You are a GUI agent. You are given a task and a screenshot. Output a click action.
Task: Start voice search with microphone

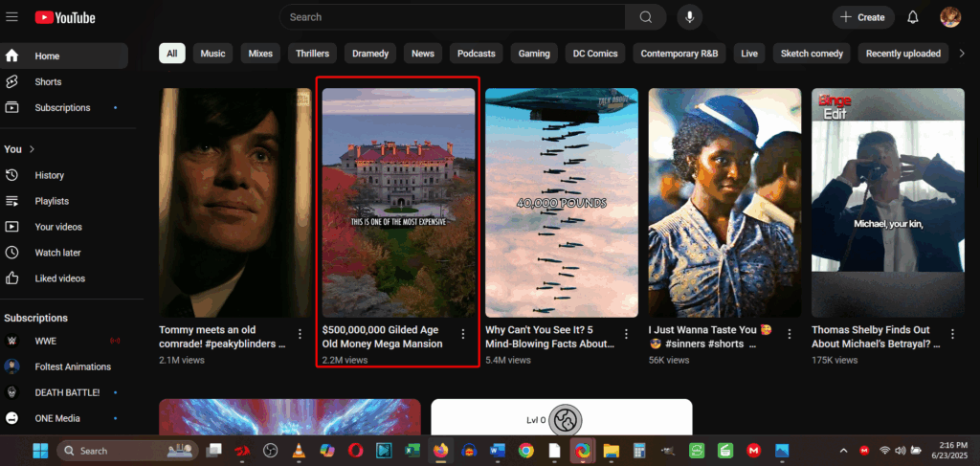coord(689,17)
